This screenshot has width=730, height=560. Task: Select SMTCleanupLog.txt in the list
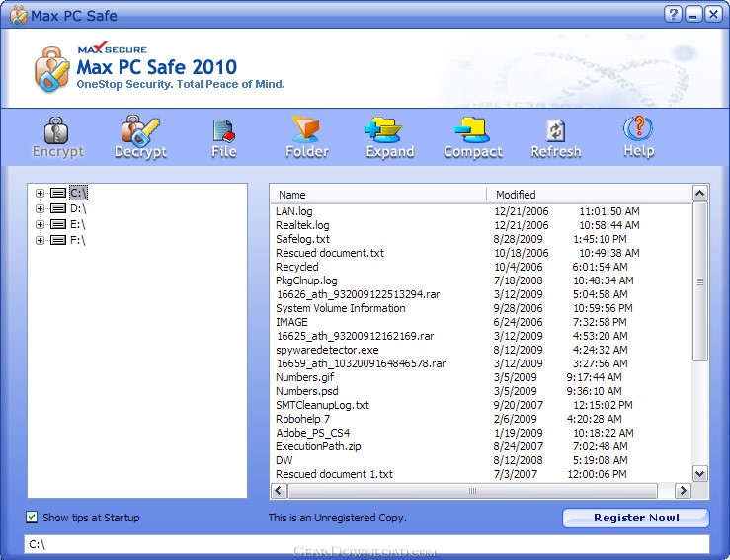coord(322,405)
